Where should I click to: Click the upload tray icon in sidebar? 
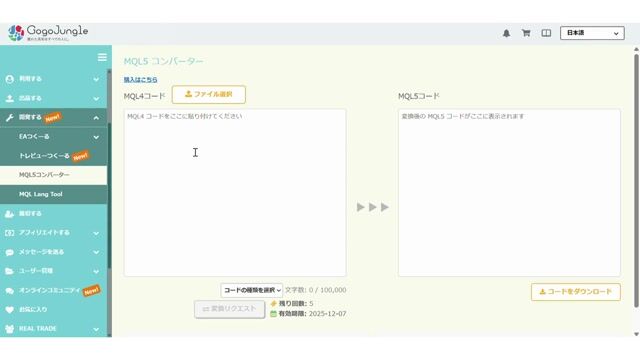click(x=10, y=98)
